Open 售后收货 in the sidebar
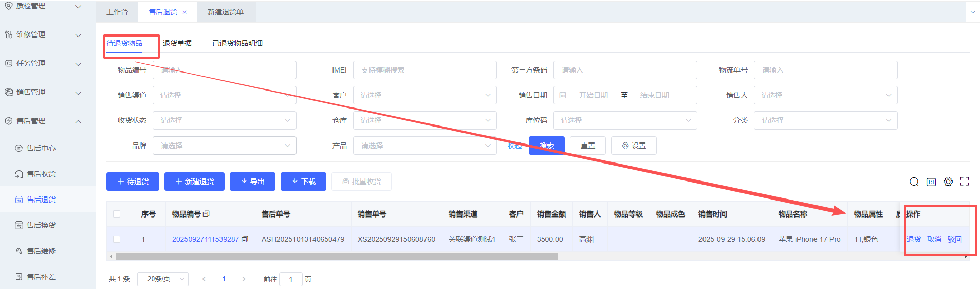Viewport: 980px width, 289px height. pos(41,174)
